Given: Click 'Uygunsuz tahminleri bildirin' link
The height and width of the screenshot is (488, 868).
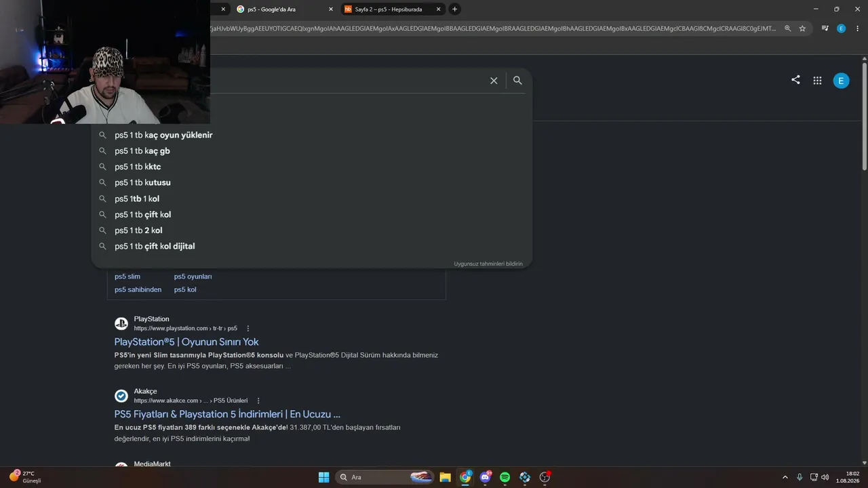Looking at the screenshot, I should coord(488,264).
